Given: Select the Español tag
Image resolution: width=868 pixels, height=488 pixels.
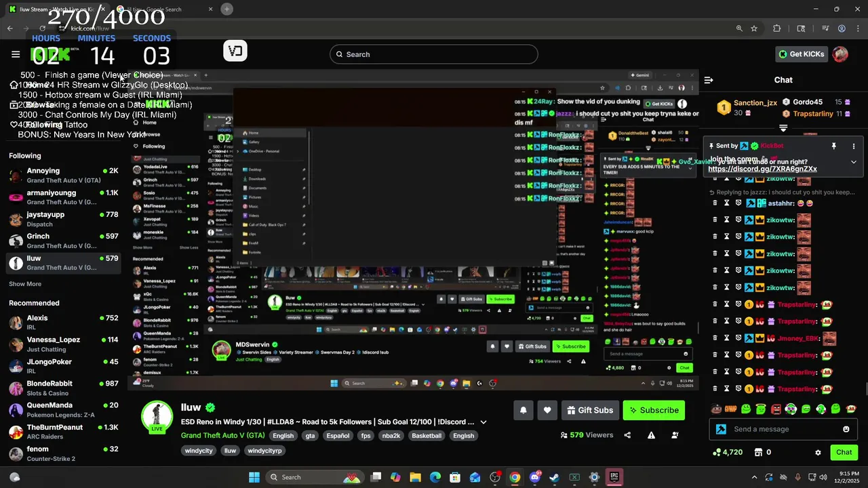Looking at the screenshot, I should coord(337,436).
